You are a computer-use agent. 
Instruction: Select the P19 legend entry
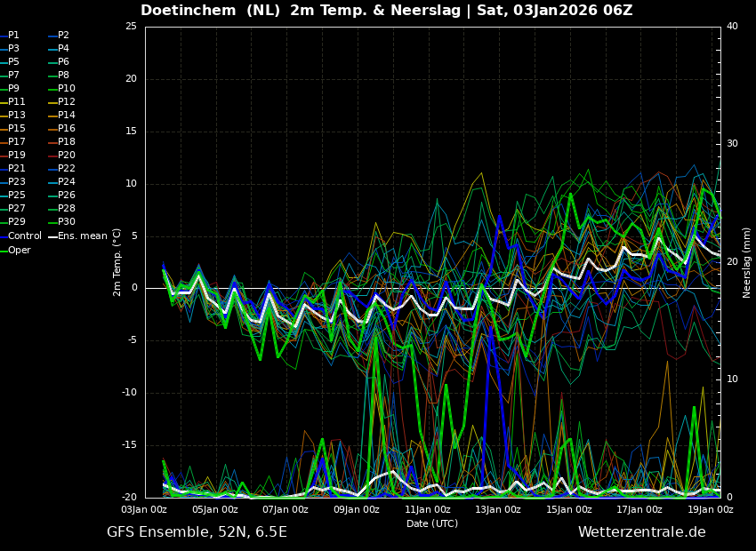click(12, 156)
